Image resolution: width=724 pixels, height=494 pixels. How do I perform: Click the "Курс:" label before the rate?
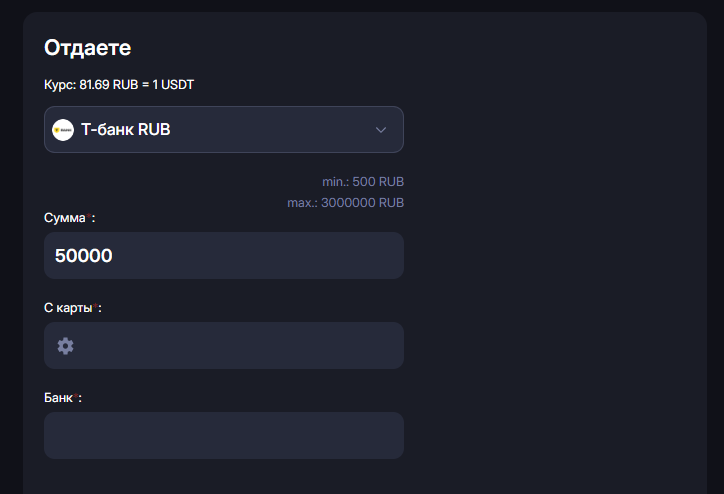click(60, 85)
